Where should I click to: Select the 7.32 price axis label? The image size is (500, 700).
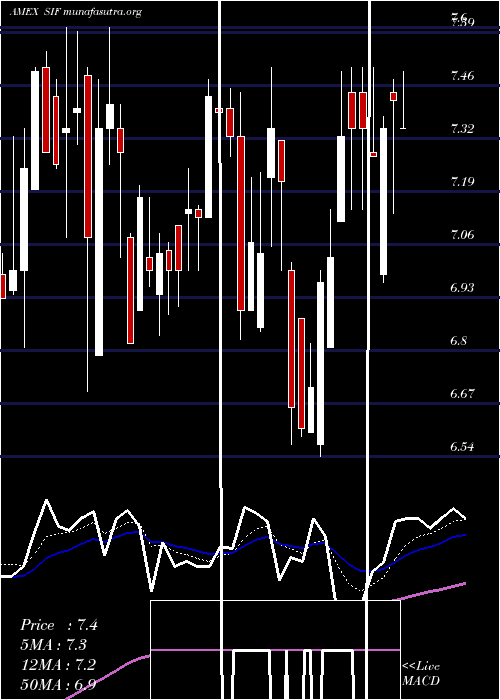coord(462,129)
